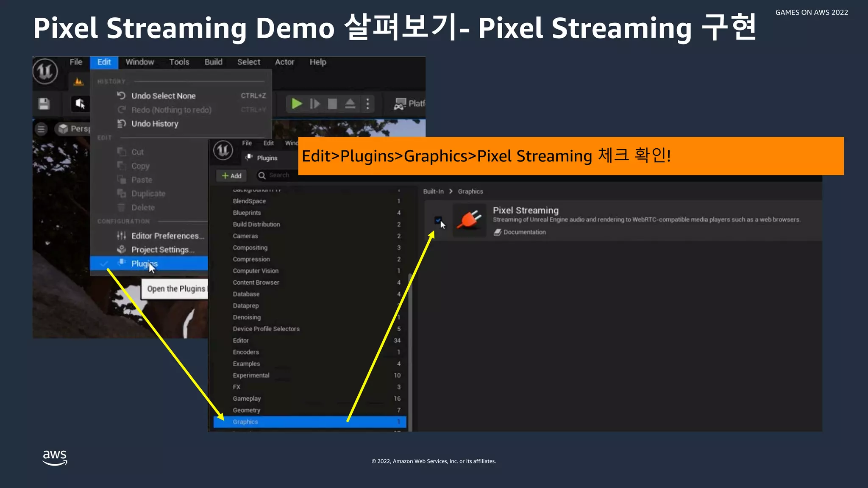The image size is (868, 488).
Task: Click the Eject icon in play toolbar
Action: coord(350,104)
